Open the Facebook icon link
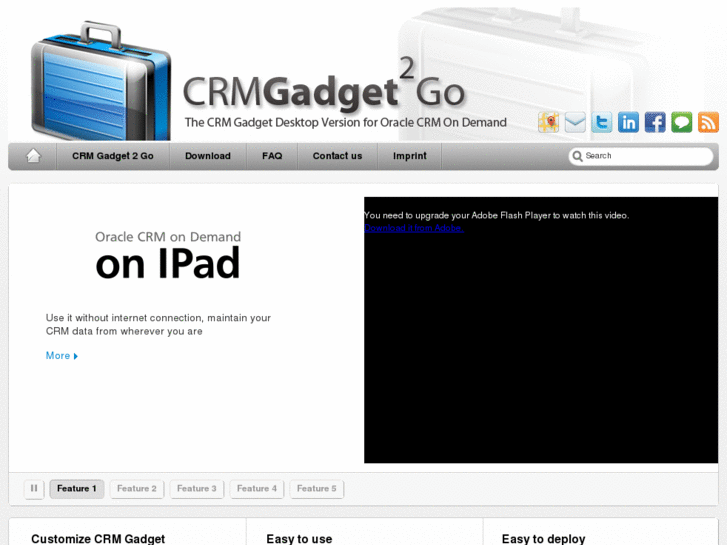 (x=655, y=122)
